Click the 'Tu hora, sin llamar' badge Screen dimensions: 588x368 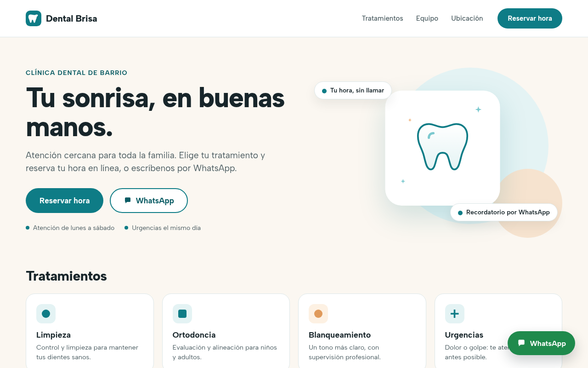pos(353,91)
